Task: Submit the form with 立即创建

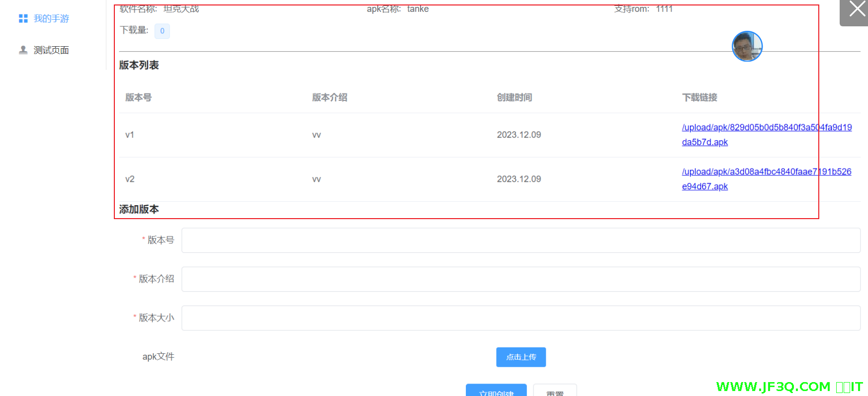Action: (x=496, y=391)
